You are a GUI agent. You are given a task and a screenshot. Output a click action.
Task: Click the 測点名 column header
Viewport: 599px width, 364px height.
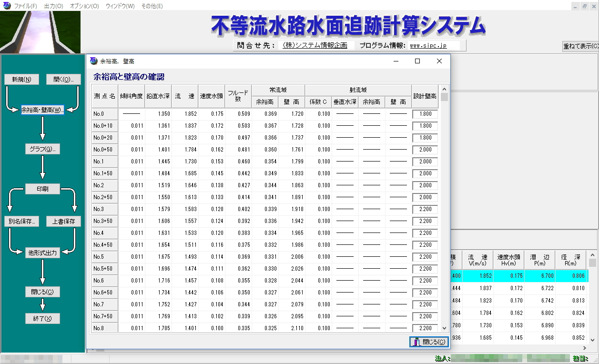pos(105,96)
